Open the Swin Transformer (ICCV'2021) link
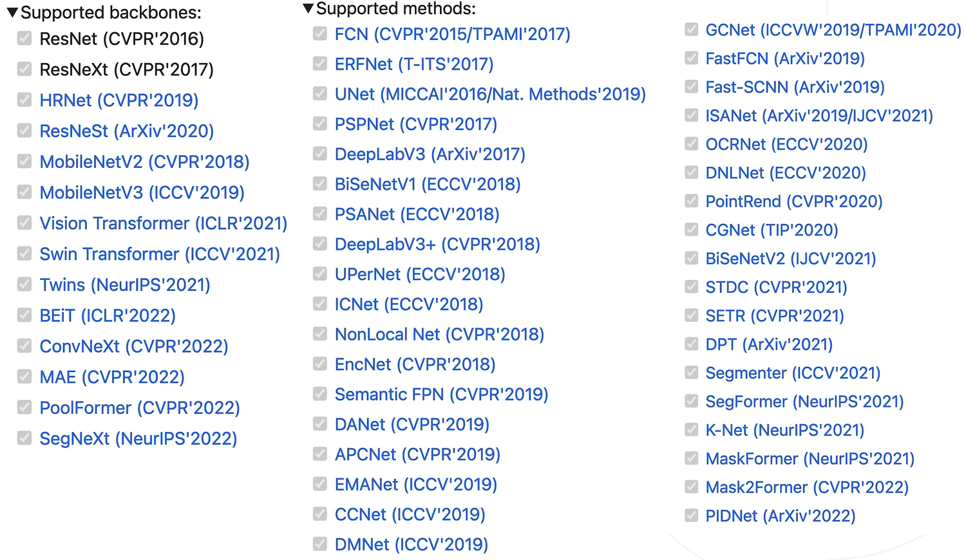 160,254
